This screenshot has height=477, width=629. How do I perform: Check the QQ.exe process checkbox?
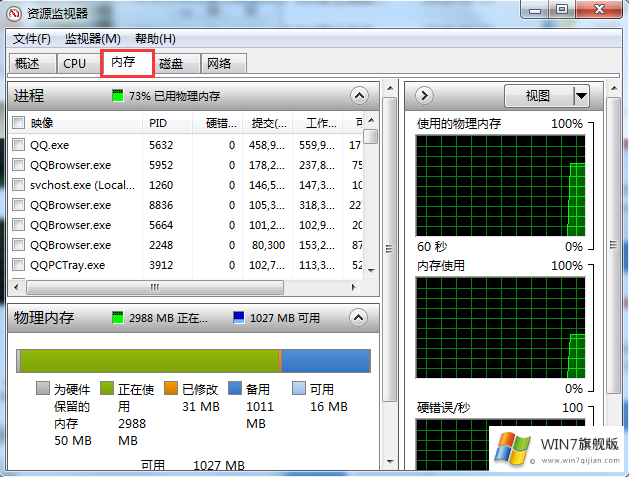click(18, 144)
